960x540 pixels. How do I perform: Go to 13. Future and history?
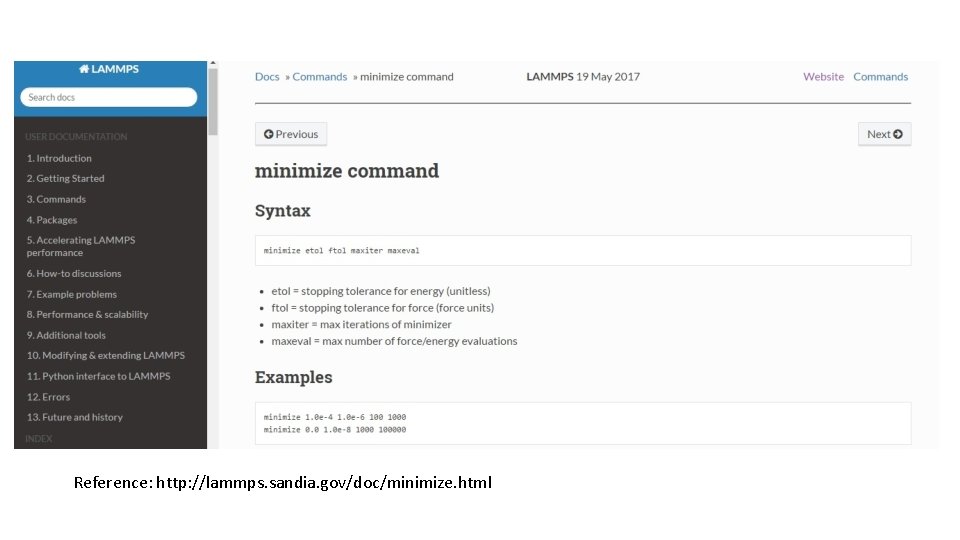tap(75, 417)
